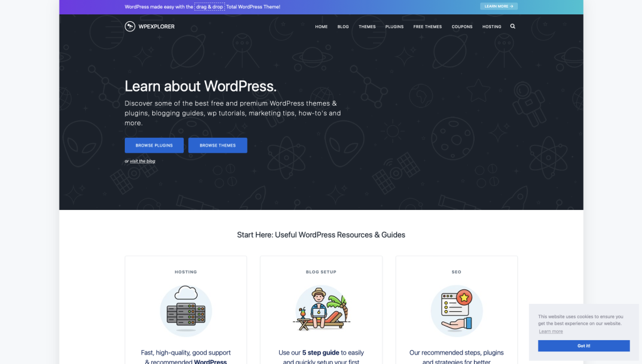The image size is (642, 364).
Task: Click the HOSTING card heading
Action: pyautogui.click(x=186, y=272)
